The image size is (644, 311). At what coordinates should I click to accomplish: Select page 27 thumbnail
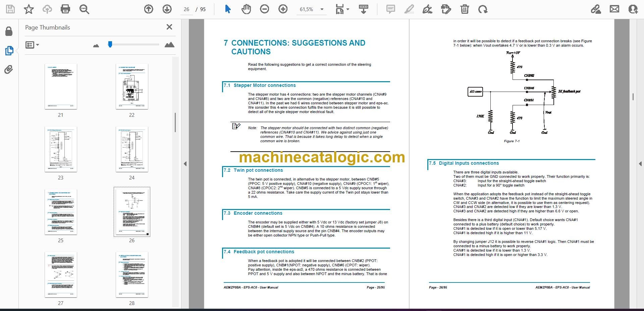[61, 275]
